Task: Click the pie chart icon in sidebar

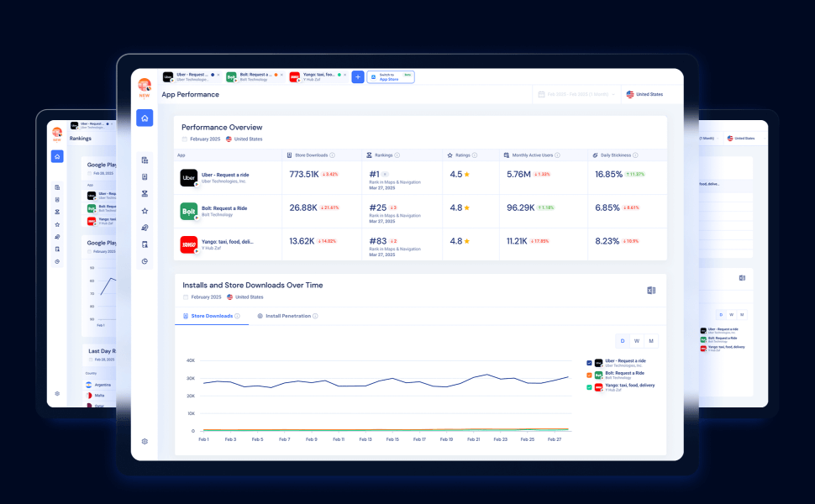Action: coord(145,261)
